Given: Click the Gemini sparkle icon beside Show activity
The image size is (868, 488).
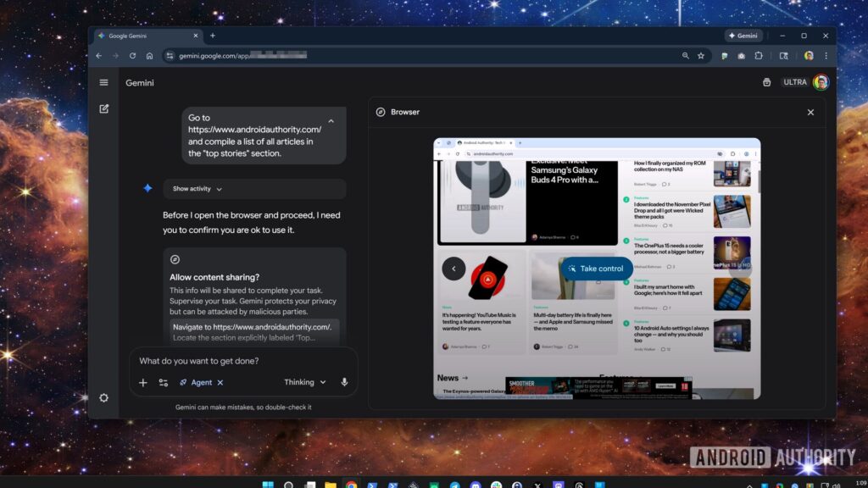Looking at the screenshot, I should click(x=147, y=188).
